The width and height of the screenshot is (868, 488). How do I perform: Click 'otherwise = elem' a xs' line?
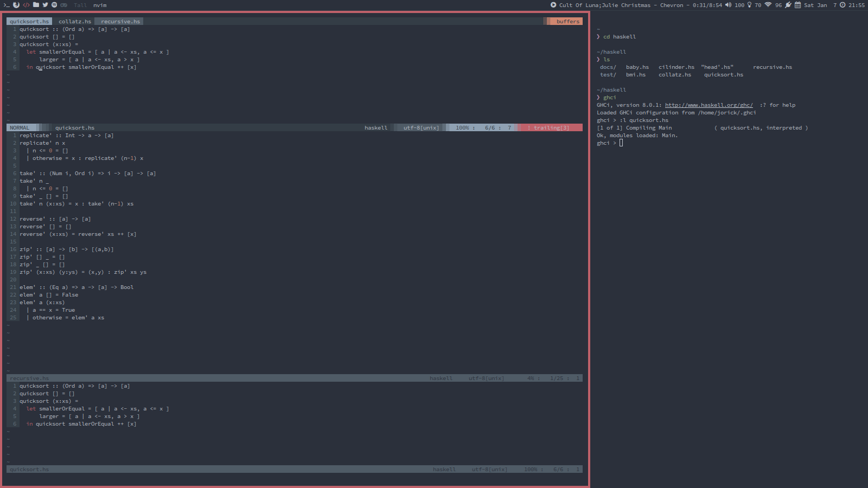coord(65,318)
